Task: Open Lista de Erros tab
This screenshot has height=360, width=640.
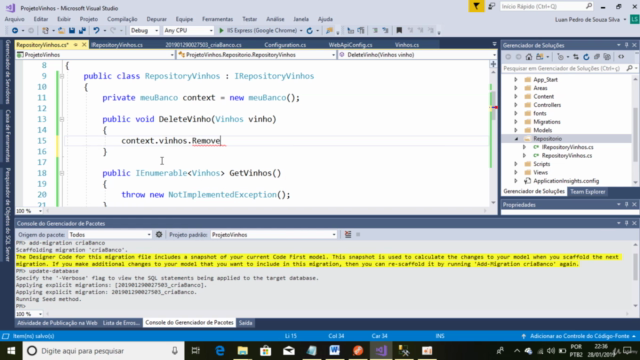Action: pyautogui.click(x=121, y=323)
